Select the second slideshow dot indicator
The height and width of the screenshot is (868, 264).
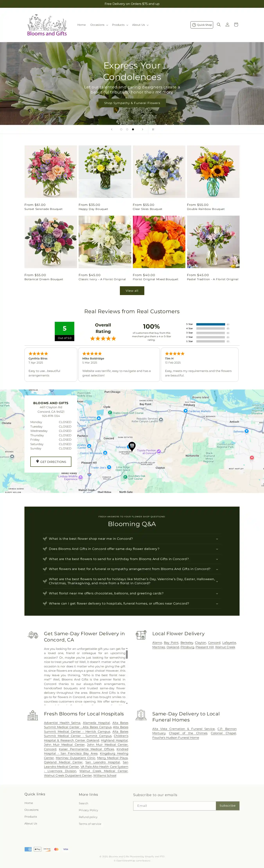pos(127,129)
